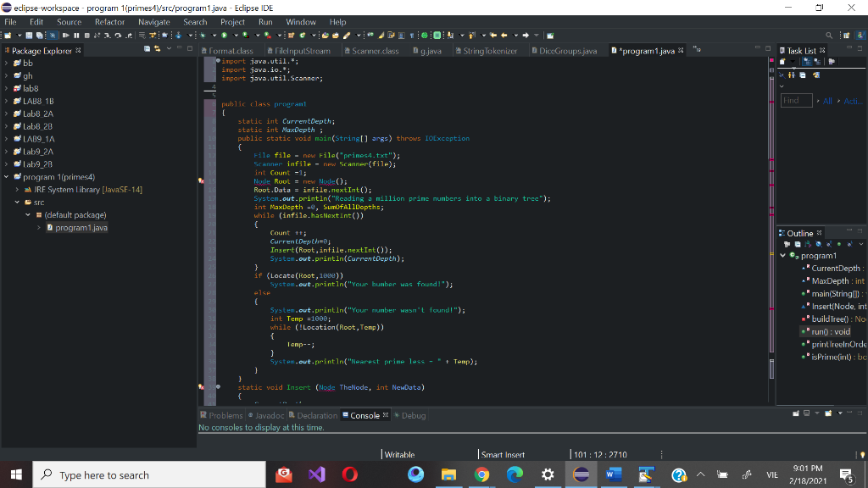Image resolution: width=868 pixels, height=488 pixels.
Task: Click error marker beside Insert method line
Action: point(201,387)
